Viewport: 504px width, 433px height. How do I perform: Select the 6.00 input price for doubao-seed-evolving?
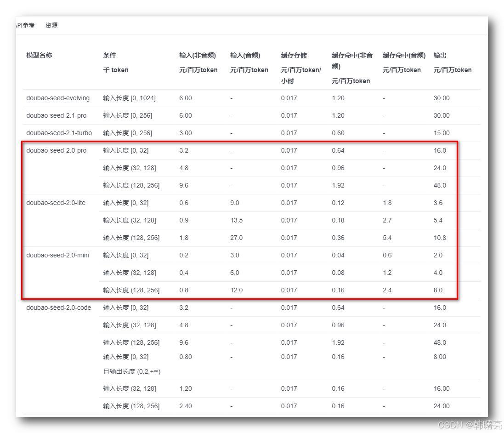click(186, 98)
